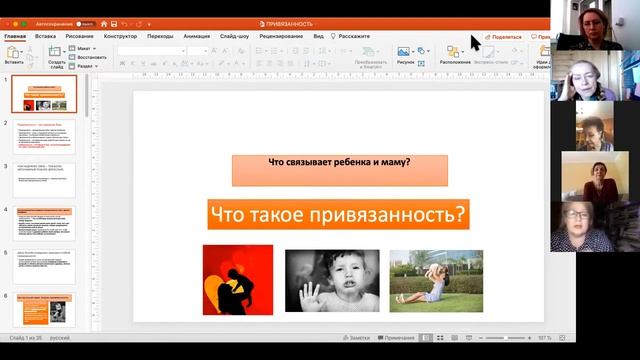Click the clear formatting icon
This screenshot has height=360, width=640.
(241, 51)
